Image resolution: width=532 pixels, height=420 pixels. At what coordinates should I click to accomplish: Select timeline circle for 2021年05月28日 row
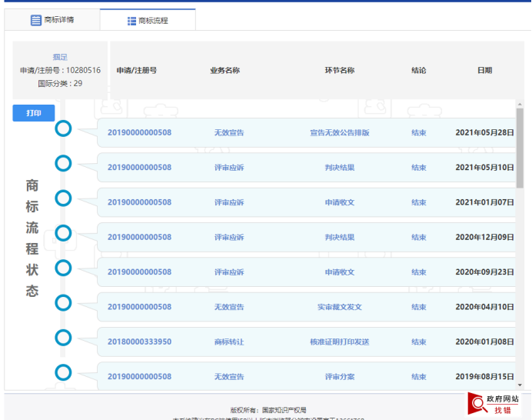(63, 128)
